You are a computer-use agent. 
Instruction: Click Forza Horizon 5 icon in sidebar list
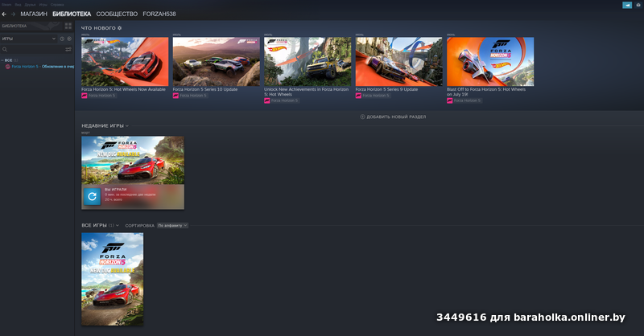8,67
